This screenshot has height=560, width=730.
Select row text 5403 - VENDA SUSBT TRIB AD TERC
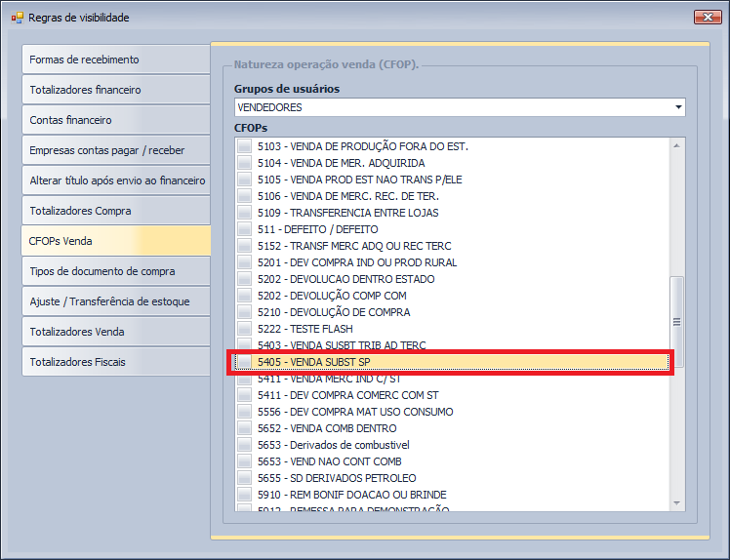click(x=342, y=345)
